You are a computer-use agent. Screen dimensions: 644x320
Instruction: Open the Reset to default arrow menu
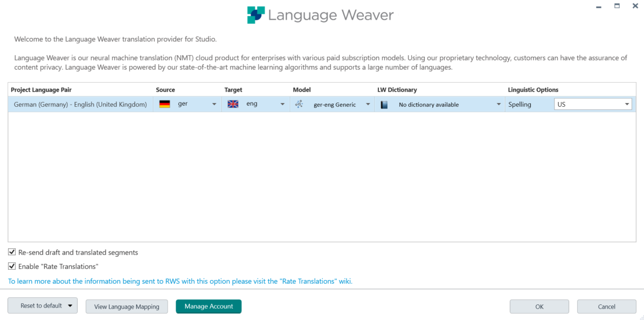pos(70,305)
